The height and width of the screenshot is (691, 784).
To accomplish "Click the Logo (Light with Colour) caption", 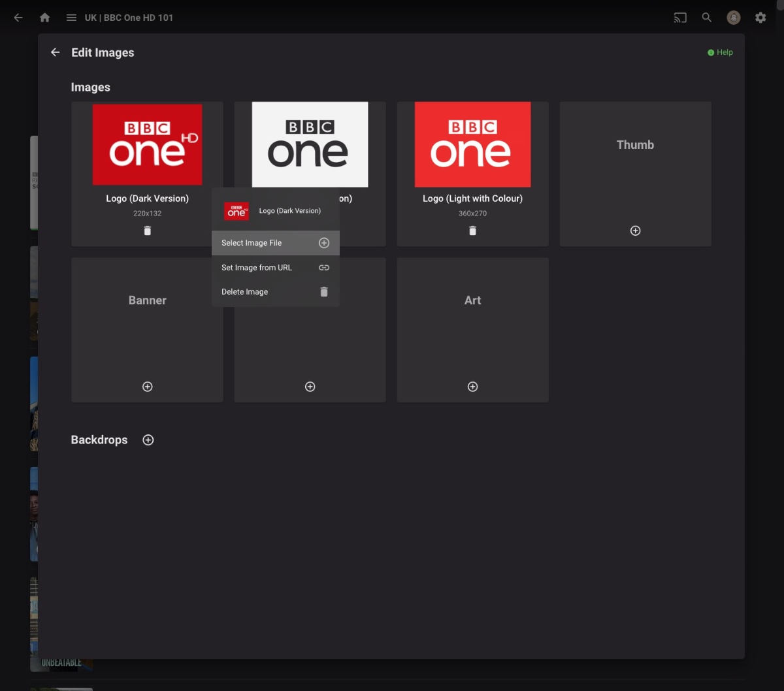I will pos(473,199).
